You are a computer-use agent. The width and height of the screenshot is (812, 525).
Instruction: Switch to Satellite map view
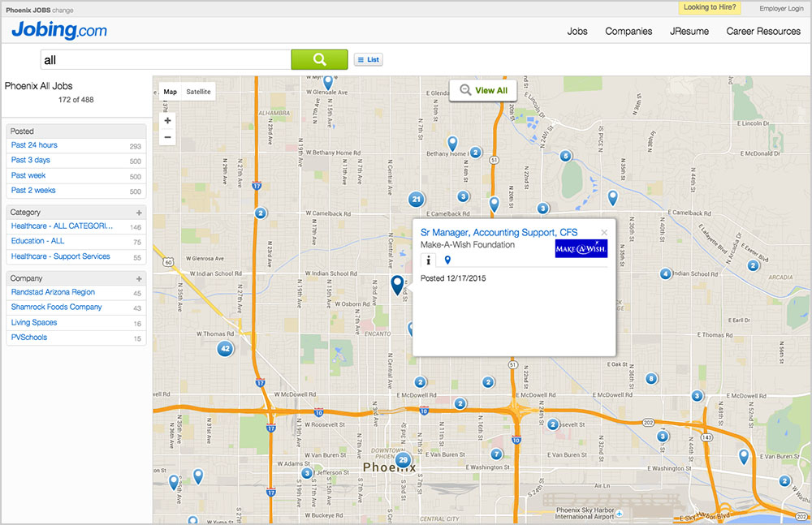198,92
